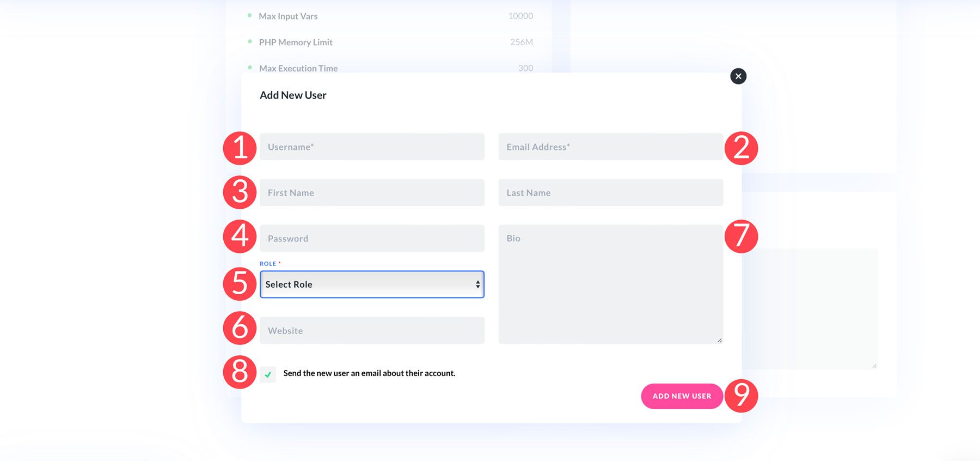Click the 10000 value
Image resolution: width=980 pixels, height=461 pixels.
[520, 16]
